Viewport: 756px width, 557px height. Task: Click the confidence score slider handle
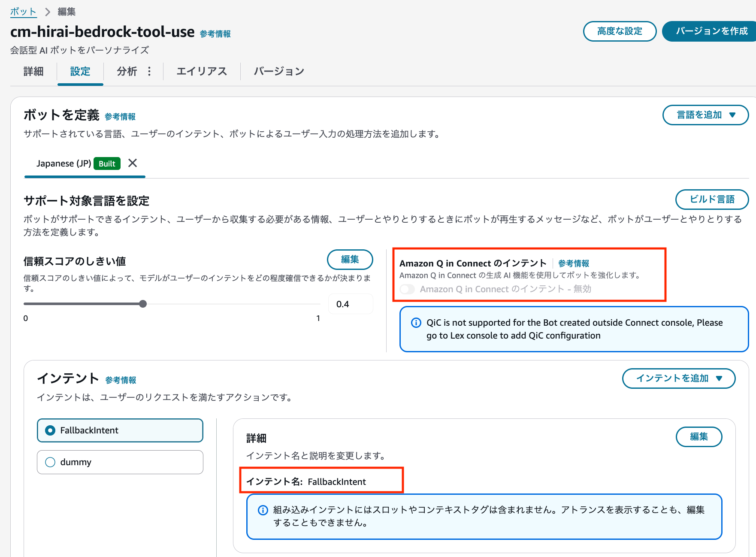143,304
